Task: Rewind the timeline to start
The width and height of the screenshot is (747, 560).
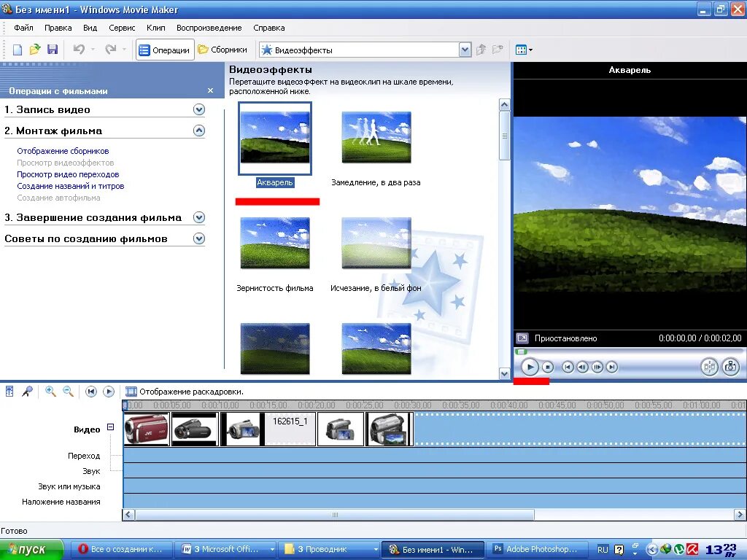Action: pyautogui.click(x=91, y=392)
